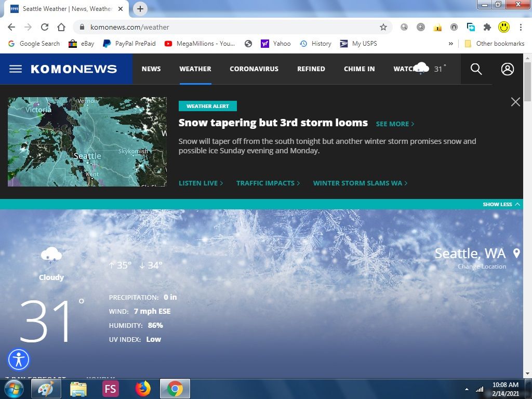The width and height of the screenshot is (532, 399).
Task: Click the scrollbar down arrow
Action: 528,374
